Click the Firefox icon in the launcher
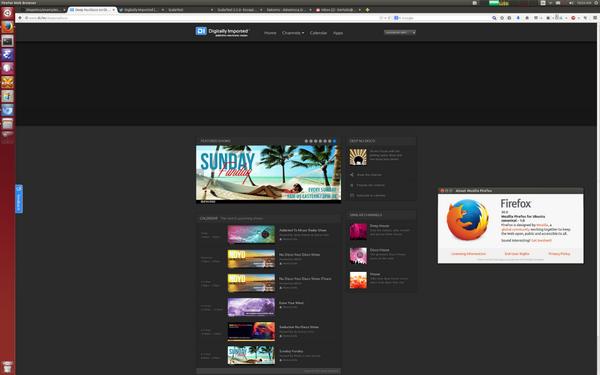 click(7, 27)
